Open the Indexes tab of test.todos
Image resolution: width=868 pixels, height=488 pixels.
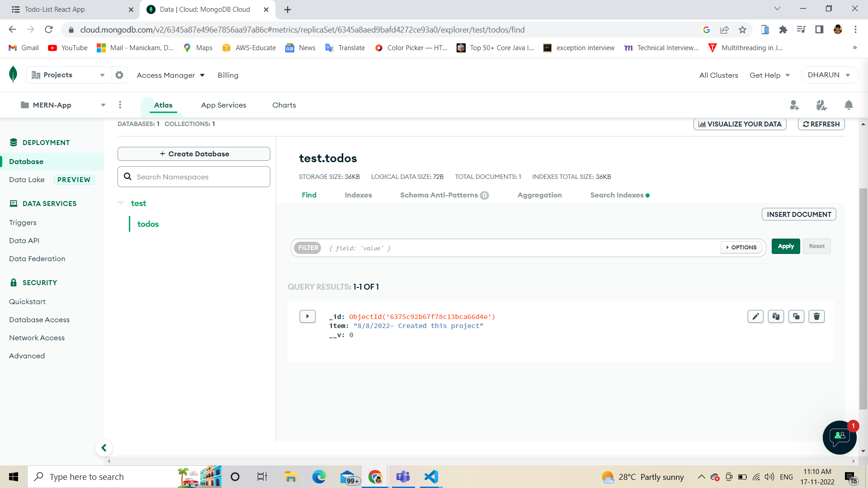[x=358, y=195]
